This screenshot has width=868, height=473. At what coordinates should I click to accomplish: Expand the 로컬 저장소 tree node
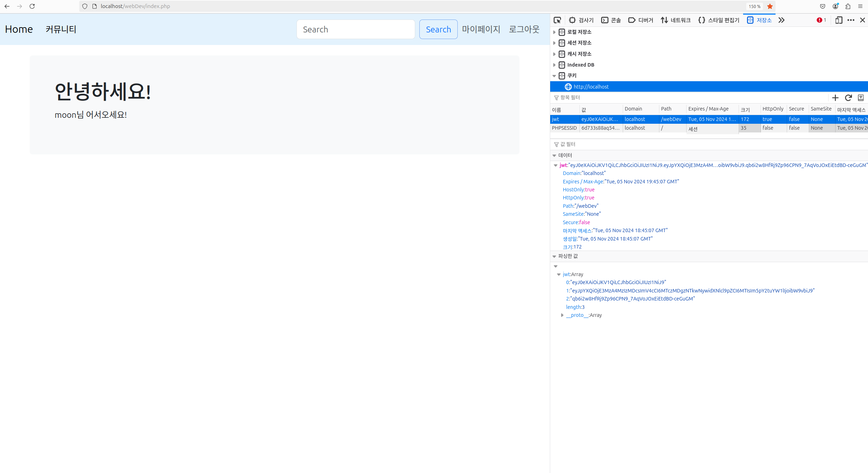click(x=554, y=32)
